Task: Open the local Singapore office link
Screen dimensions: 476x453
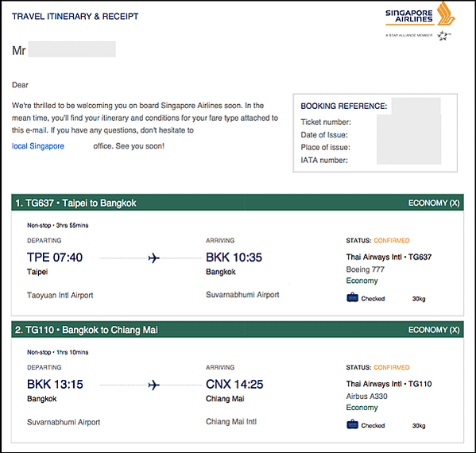Action: click(x=38, y=146)
